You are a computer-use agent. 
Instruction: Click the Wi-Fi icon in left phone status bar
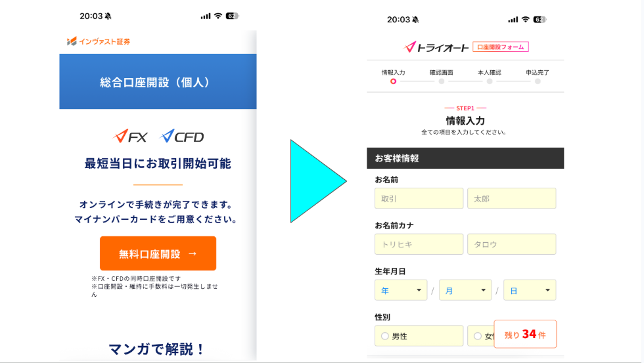(x=218, y=16)
